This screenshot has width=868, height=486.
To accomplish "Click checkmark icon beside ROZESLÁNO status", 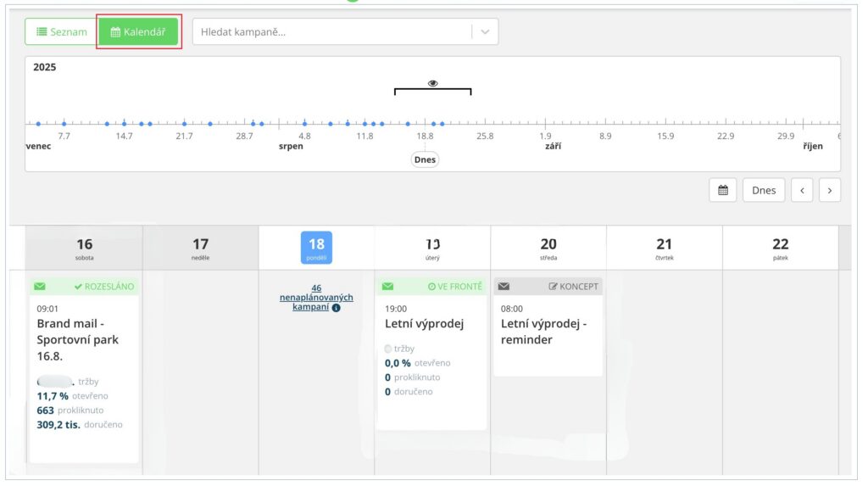I will [78, 287].
